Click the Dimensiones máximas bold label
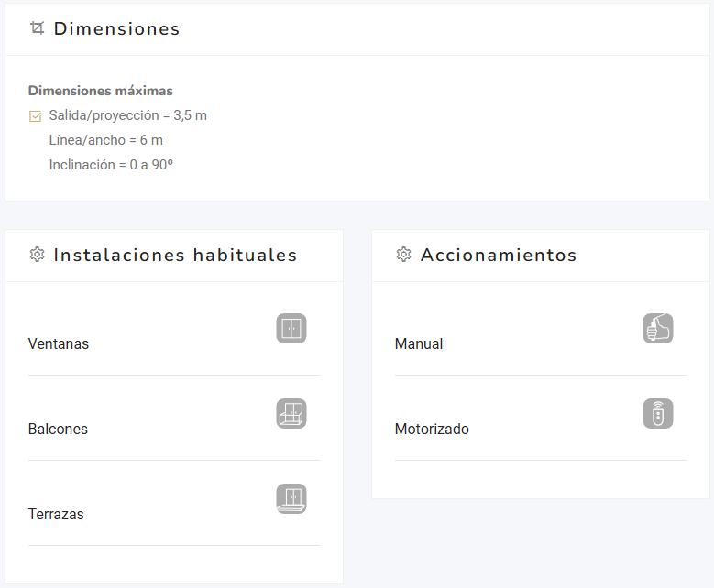The height and width of the screenshot is (588, 714). point(101,91)
